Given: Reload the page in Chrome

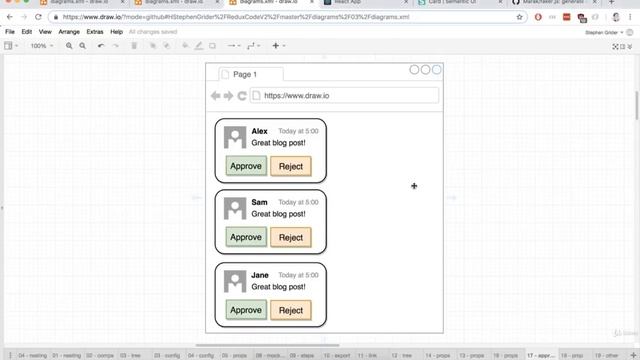Looking at the screenshot, I should (x=38, y=17).
